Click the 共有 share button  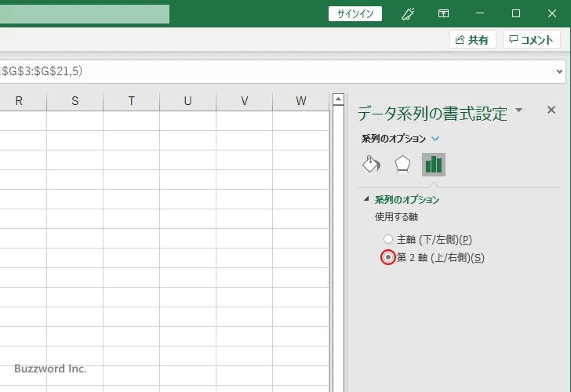coord(473,39)
